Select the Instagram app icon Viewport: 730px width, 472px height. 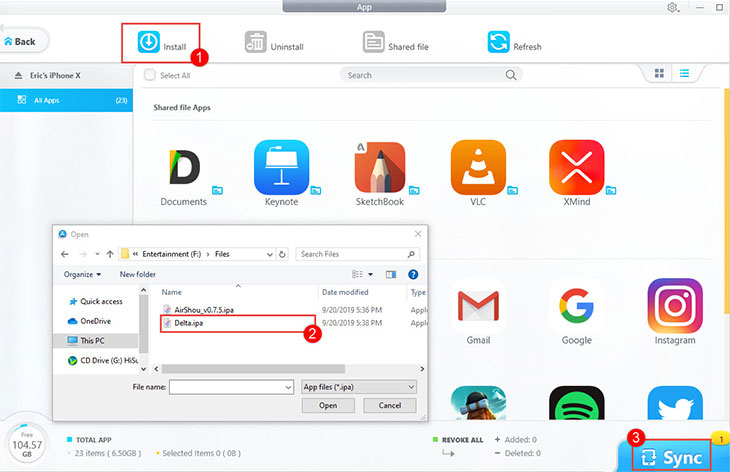(675, 306)
